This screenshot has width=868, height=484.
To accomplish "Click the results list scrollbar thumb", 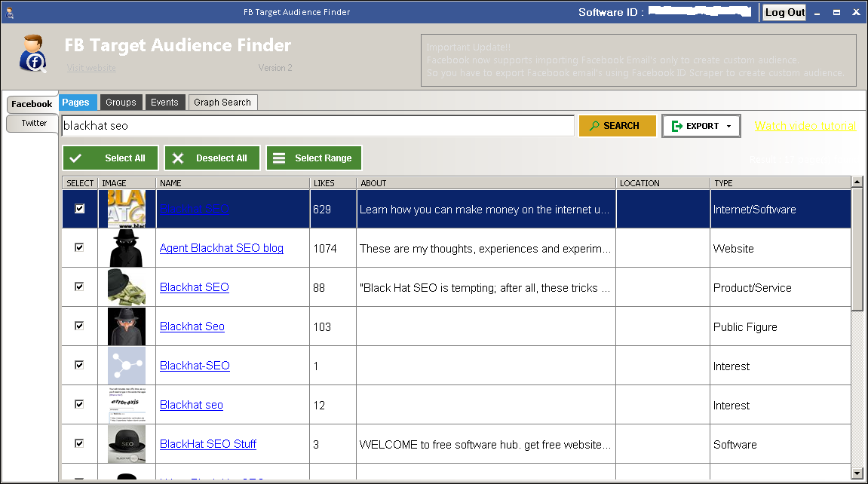I will pos(857,250).
